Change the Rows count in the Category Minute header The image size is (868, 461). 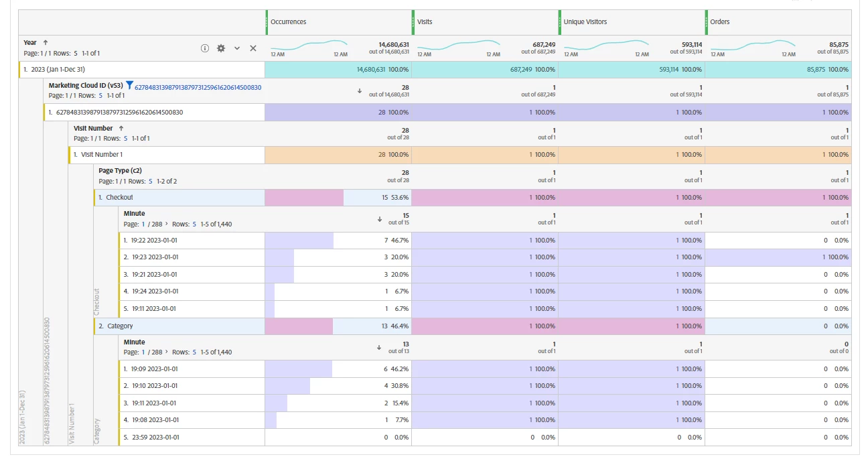[x=194, y=352]
